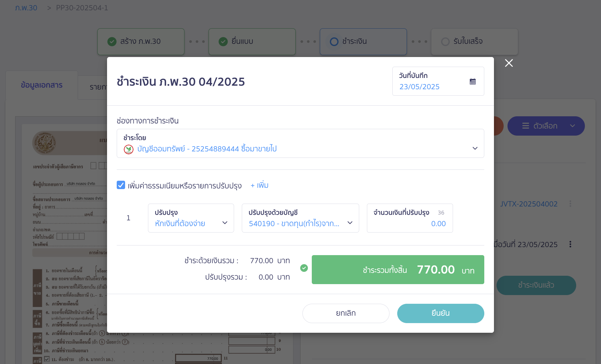Click the green checkmark beside total 770.00
The height and width of the screenshot is (364, 601).
point(304,268)
